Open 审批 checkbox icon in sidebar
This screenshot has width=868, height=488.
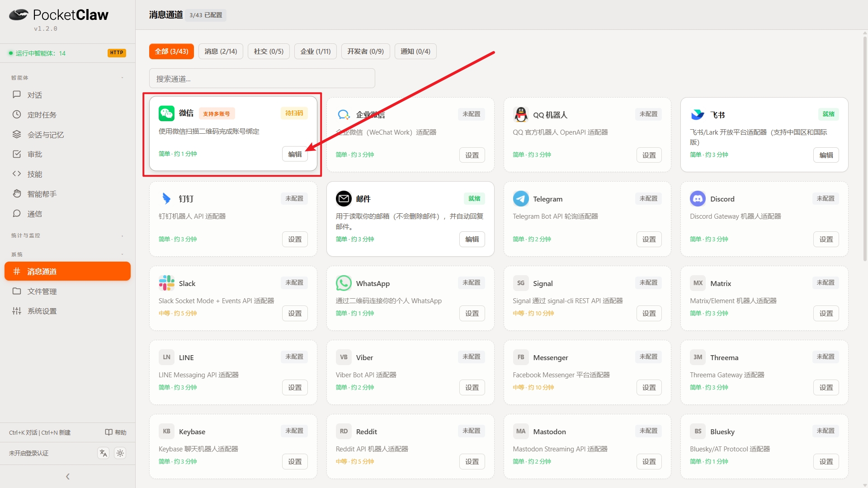tap(17, 154)
